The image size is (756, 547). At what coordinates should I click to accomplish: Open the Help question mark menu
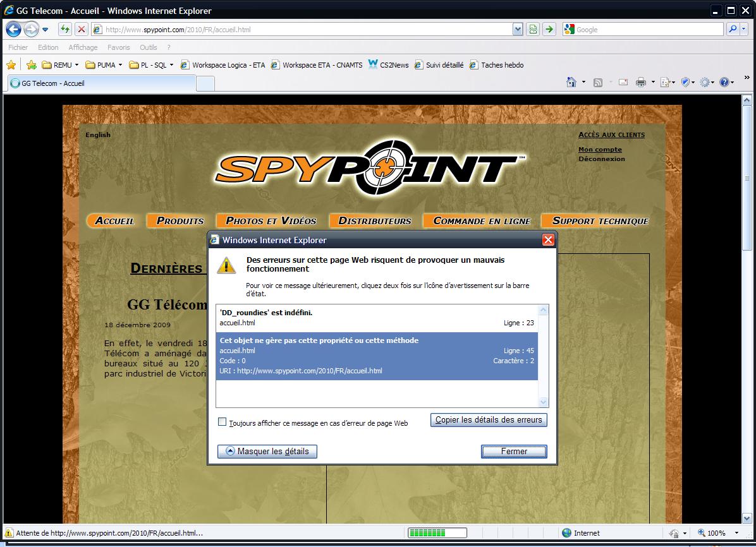point(726,82)
